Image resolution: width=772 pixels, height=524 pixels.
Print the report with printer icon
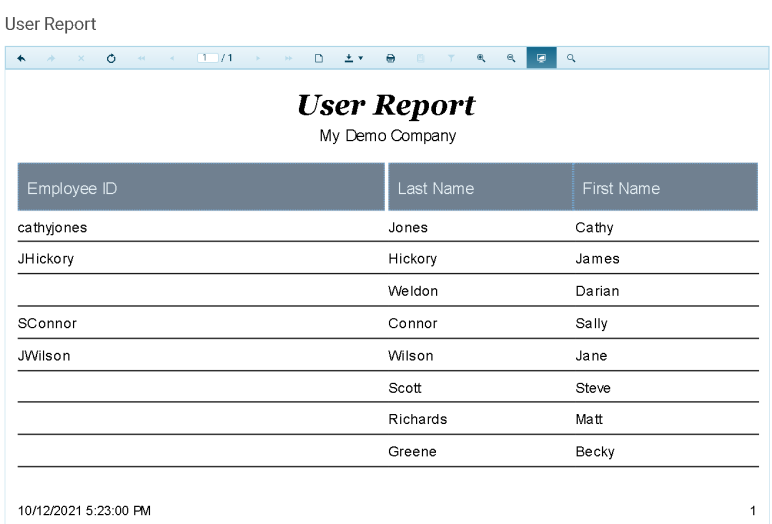tap(390, 58)
